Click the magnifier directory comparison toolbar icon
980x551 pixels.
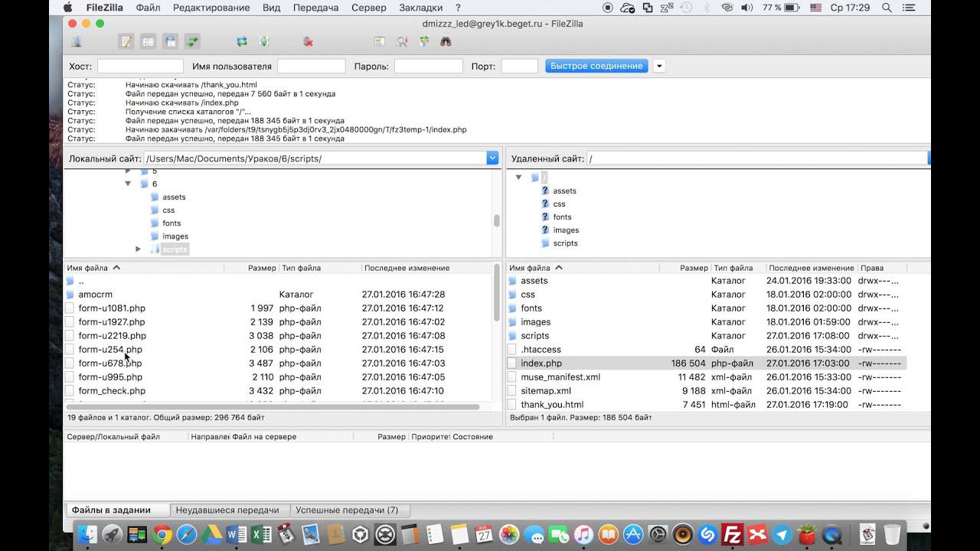click(401, 42)
